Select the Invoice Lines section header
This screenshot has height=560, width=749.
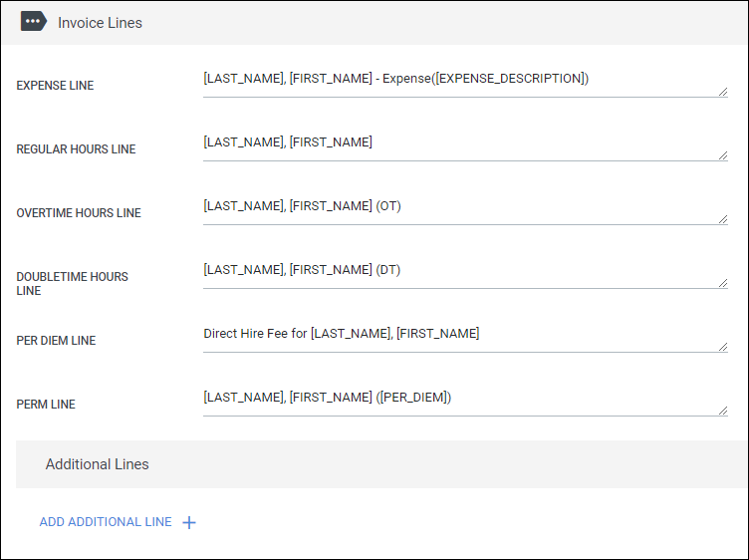coord(100,22)
